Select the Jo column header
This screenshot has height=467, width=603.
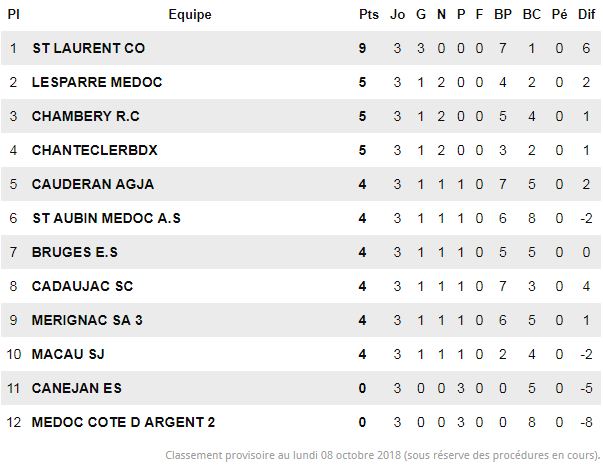click(x=398, y=14)
